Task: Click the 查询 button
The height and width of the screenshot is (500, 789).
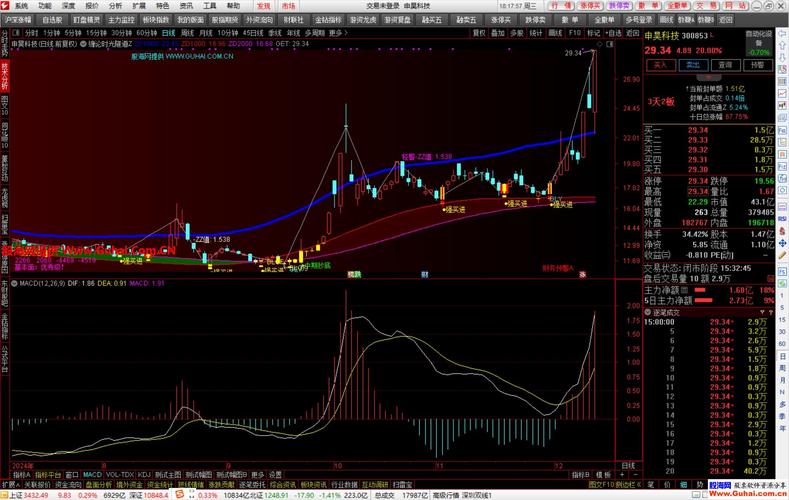Action: [725, 65]
